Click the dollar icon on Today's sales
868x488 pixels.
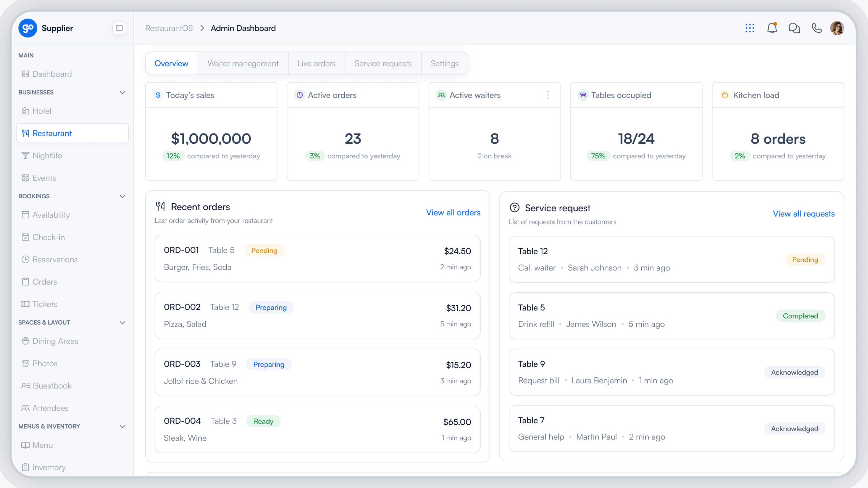coord(158,95)
